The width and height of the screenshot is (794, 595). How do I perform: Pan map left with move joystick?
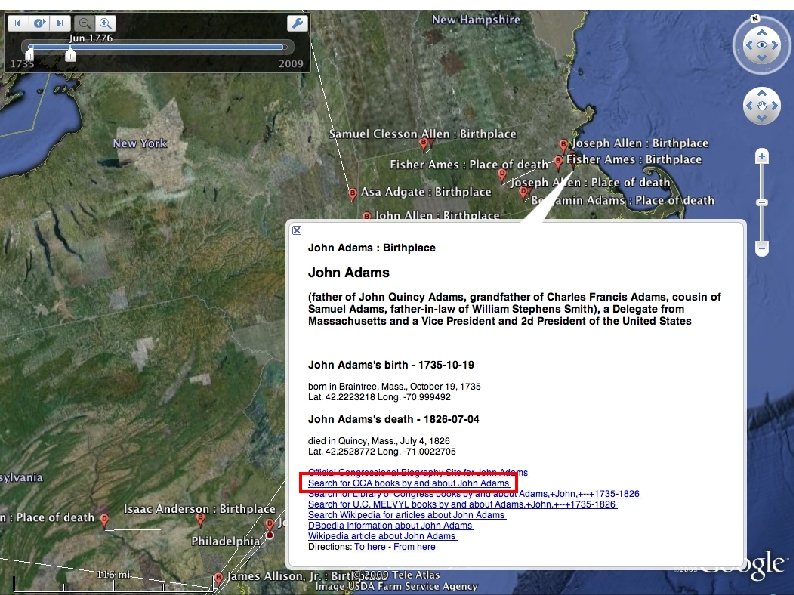click(749, 106)
